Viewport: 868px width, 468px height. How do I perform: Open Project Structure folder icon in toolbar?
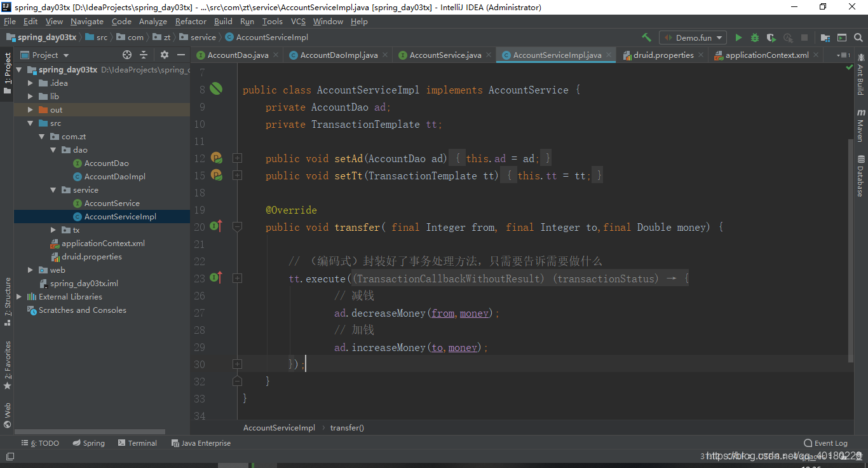(825, 38)
